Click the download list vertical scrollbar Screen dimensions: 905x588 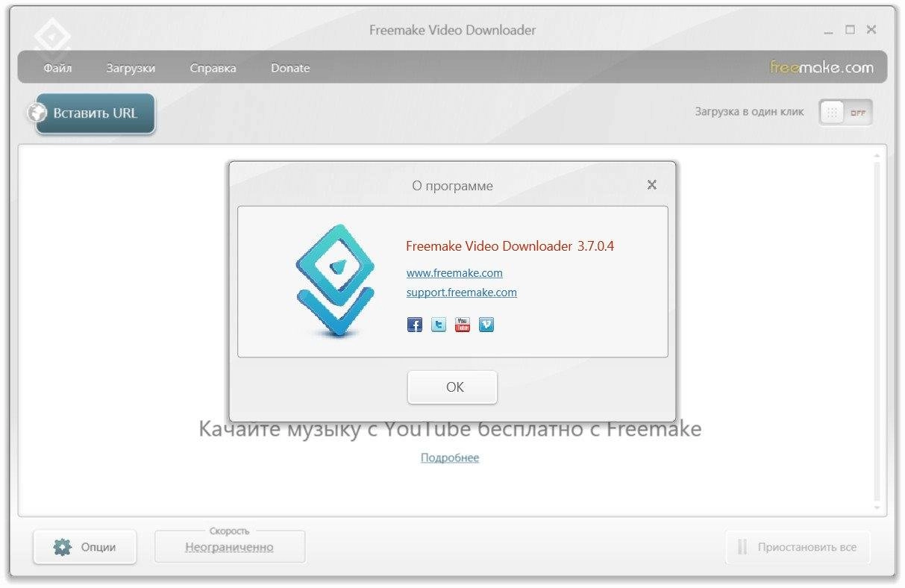tap(877, 330)
